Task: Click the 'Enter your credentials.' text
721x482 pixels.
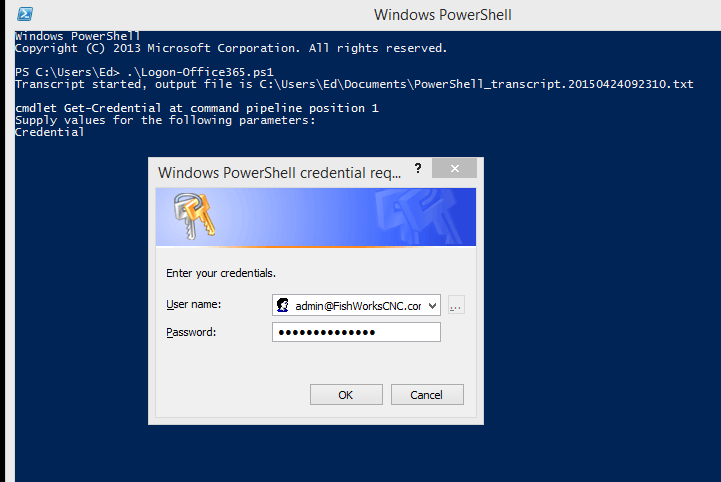Action: point(221,273)
